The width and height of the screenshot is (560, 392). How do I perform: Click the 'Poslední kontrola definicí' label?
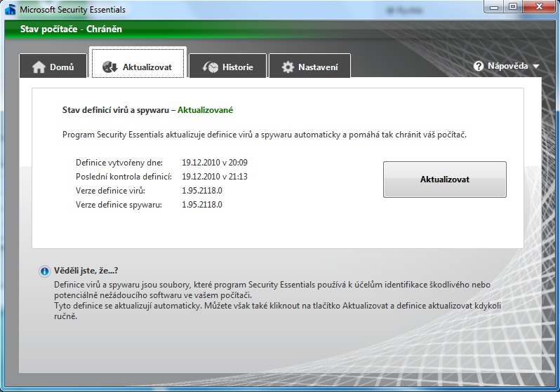[124, 176]
